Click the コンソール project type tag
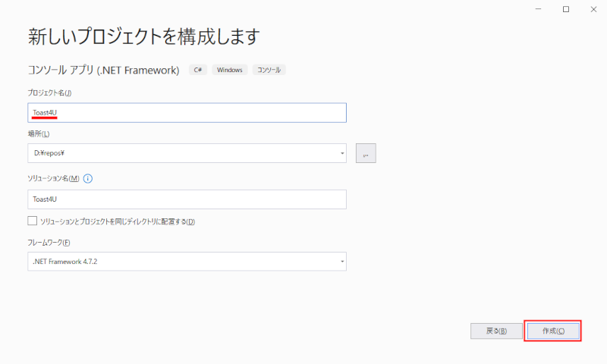 [269, 70]
